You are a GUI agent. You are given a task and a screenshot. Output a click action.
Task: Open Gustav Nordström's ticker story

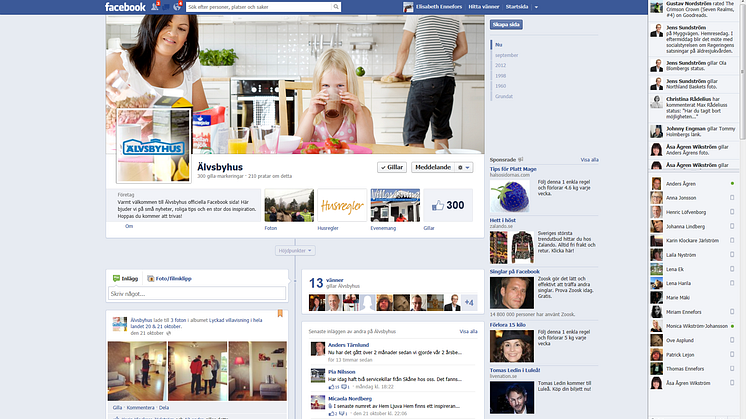(x=693, y=9)
